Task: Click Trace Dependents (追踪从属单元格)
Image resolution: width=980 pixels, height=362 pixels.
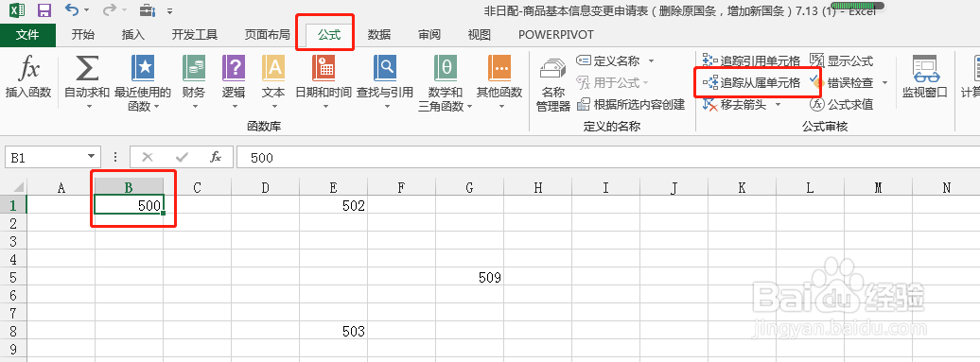Action: tap(751, 82)
